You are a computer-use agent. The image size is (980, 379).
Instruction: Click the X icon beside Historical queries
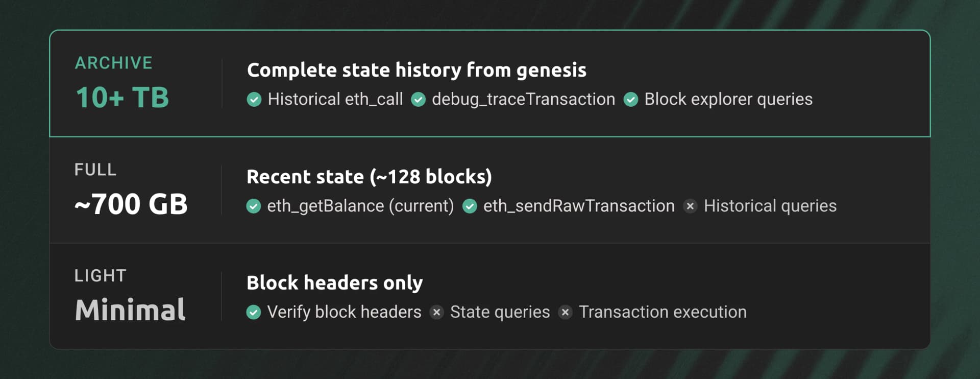(x=690, y=206)
